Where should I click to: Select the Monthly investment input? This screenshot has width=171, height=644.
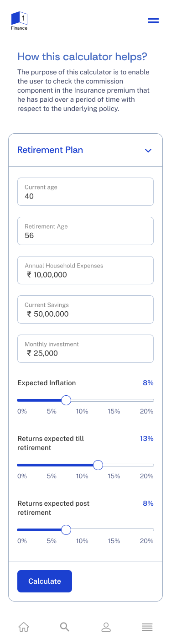coord(85,349)
